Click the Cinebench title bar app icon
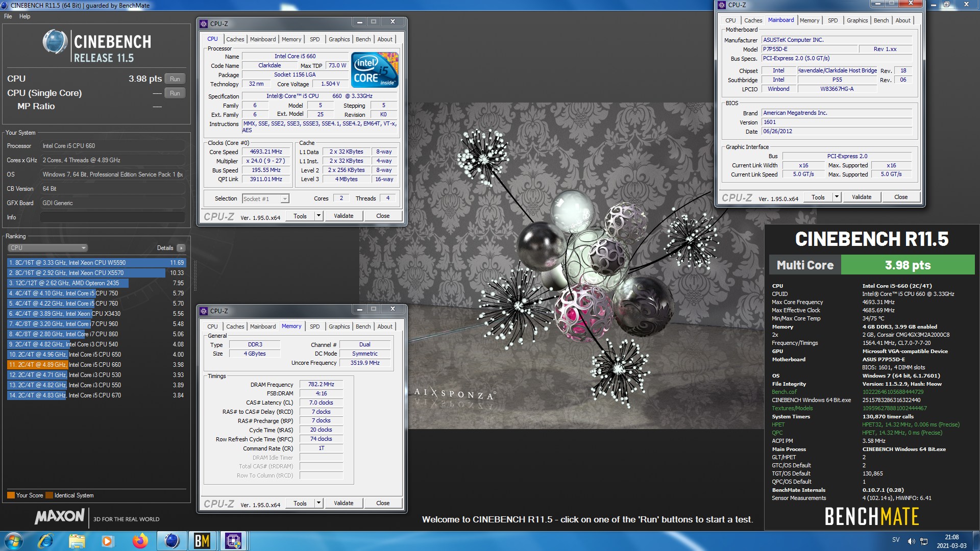This screenshot has height=551, width=980. click(x=5, y=5)
